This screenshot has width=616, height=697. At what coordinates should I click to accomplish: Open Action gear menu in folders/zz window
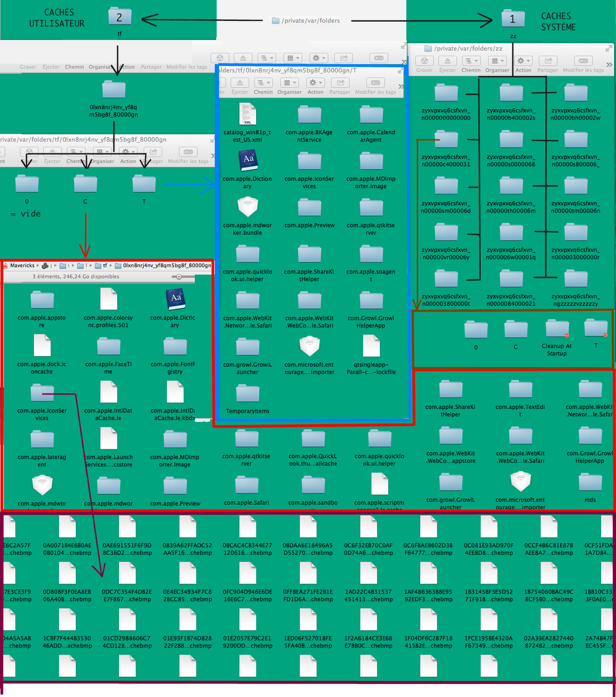(523, 61)
